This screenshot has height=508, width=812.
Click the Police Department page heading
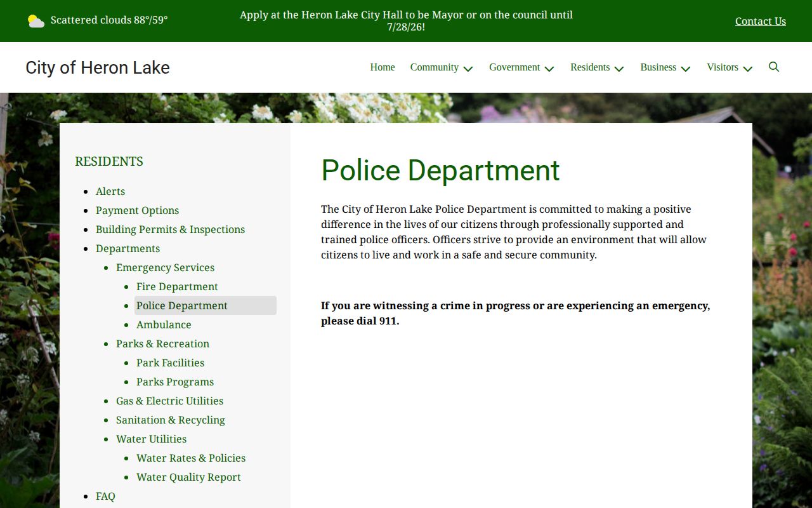[x=440, y=170]
